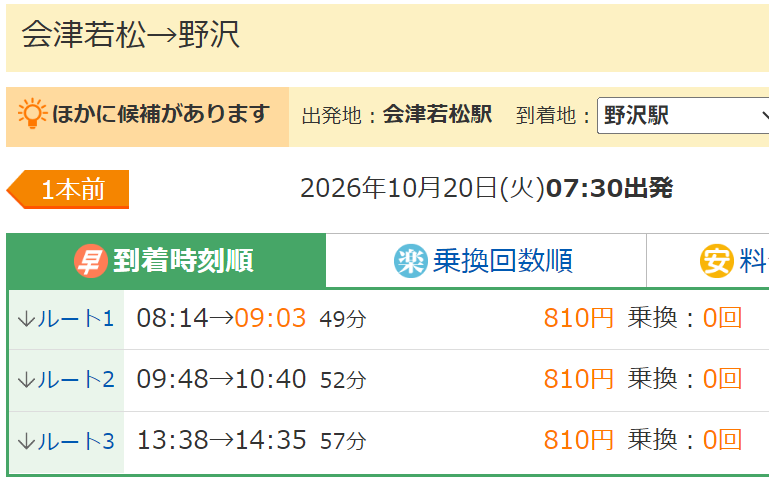Viewport: 769px width, 484px height.
Task: Click the down arrow icon beside ルート1
Action: pos(26,319)
